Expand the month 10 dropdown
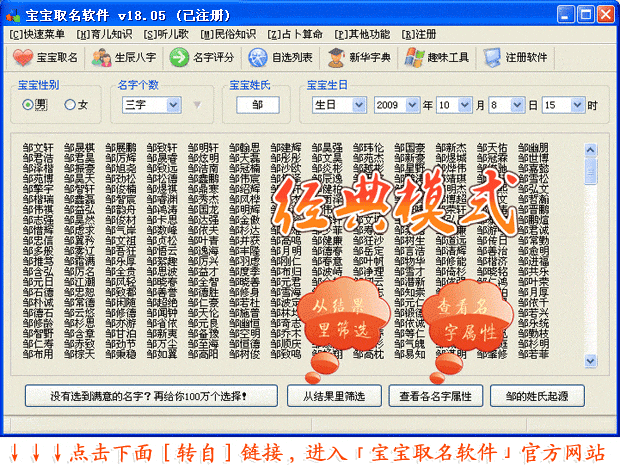The width and height of the screenshot is (620, 471). pos(465,105)
